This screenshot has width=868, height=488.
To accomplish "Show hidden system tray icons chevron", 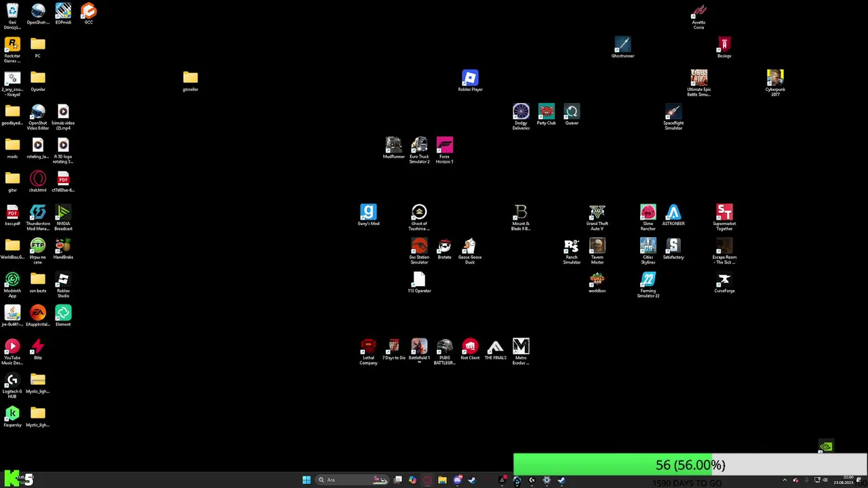I will 785,480.
